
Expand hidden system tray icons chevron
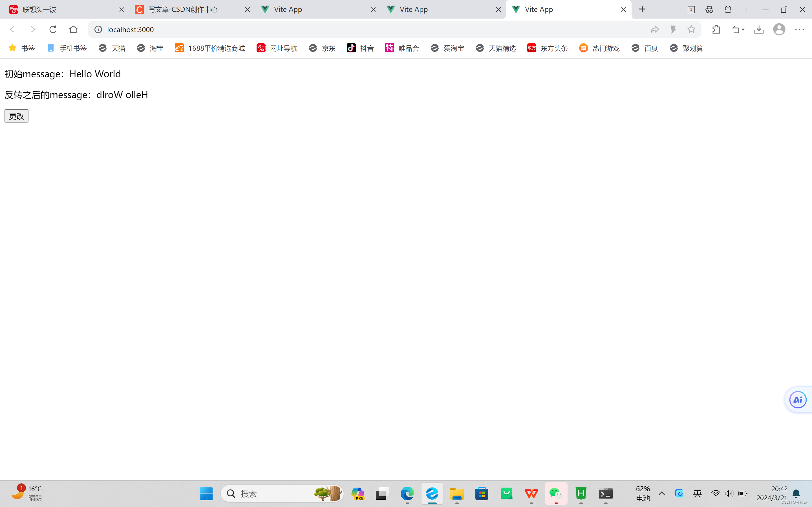click(661, 493)
